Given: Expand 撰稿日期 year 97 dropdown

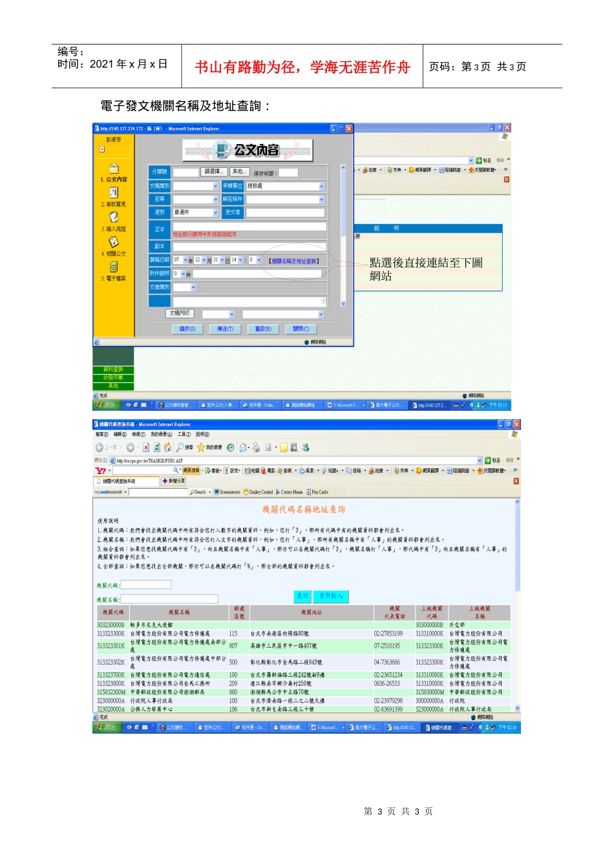Looking at the screenshot, I should tap(185, 260).
